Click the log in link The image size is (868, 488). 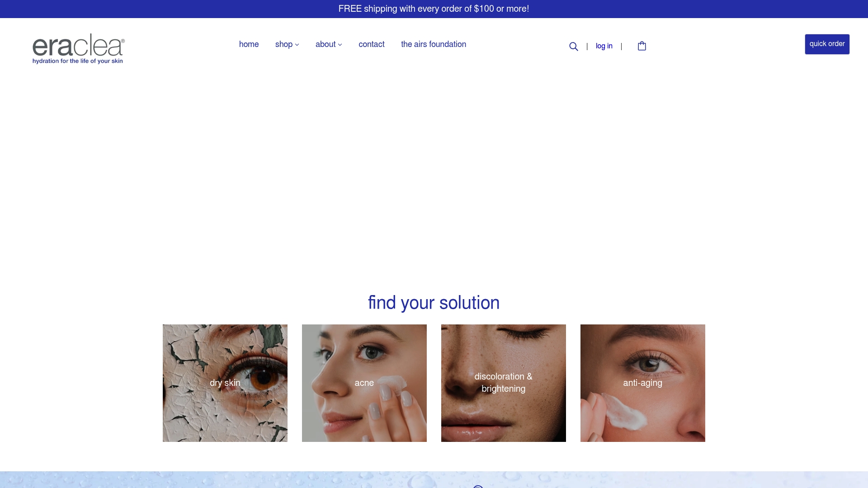(604, 46)
